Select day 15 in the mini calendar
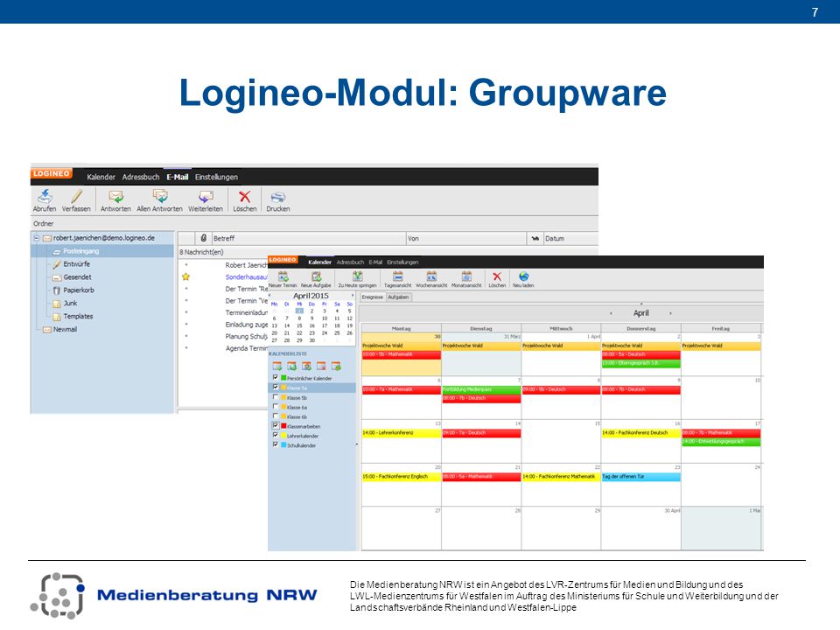Viewport: 840px width, 630px height. click(299, 325)
